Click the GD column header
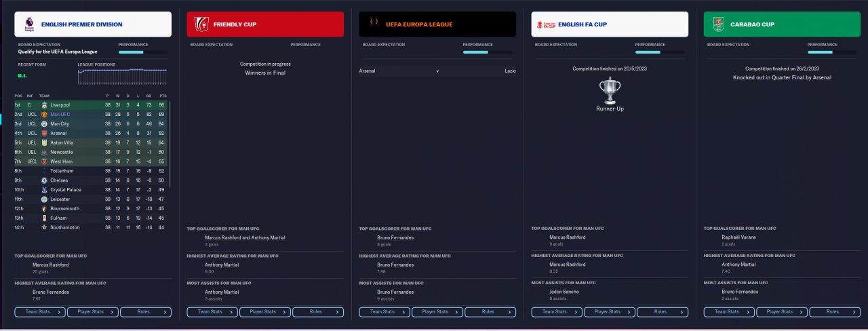 coord(149,96)
